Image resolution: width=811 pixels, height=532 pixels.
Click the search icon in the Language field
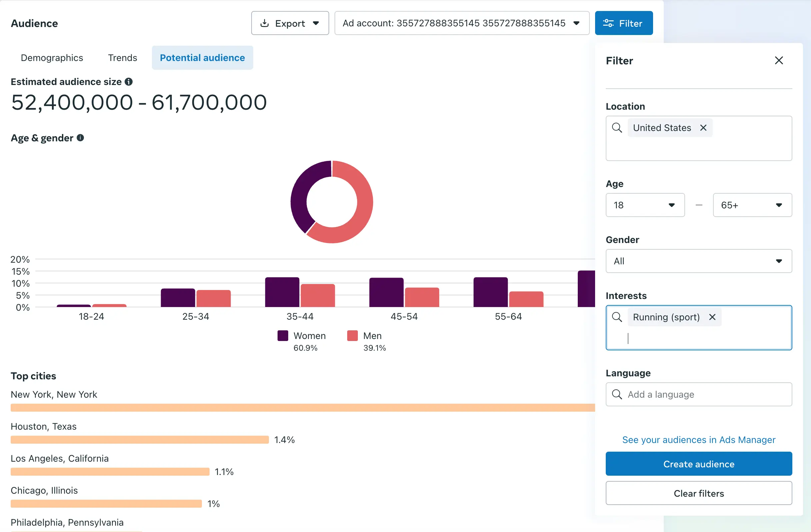617,394
